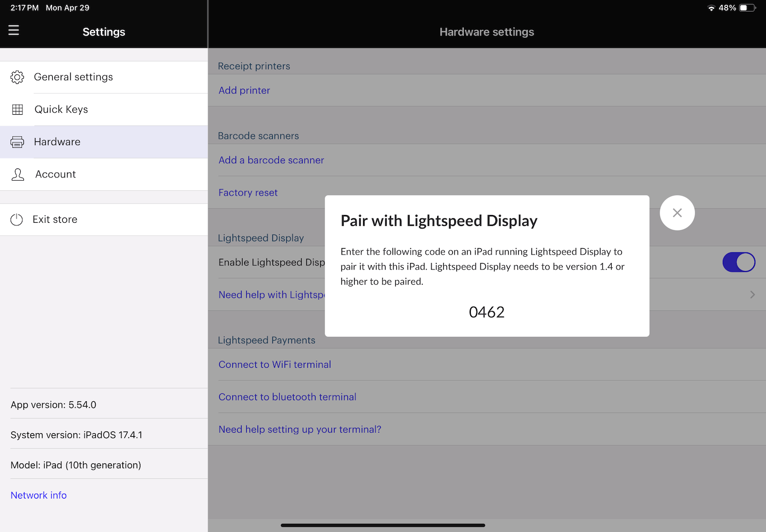Click the Exit store power icon
This screenshot has width=766, height=532.
coord(16,219)
